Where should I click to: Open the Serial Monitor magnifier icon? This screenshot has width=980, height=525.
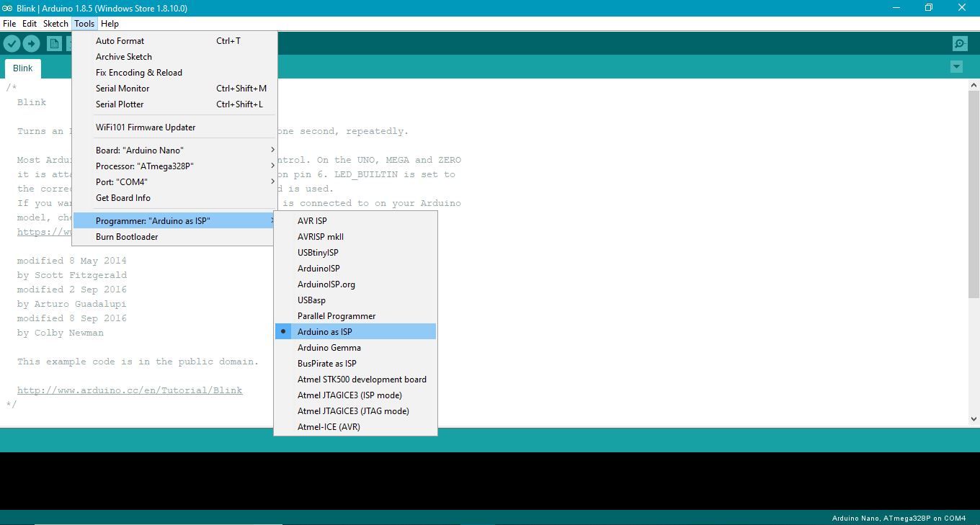[959, 43]
